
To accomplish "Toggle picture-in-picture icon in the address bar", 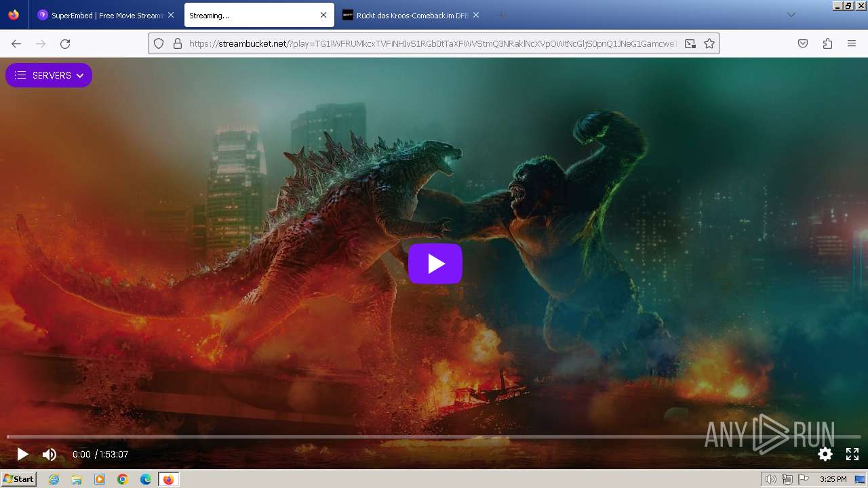I will click(x=690, y=43).
